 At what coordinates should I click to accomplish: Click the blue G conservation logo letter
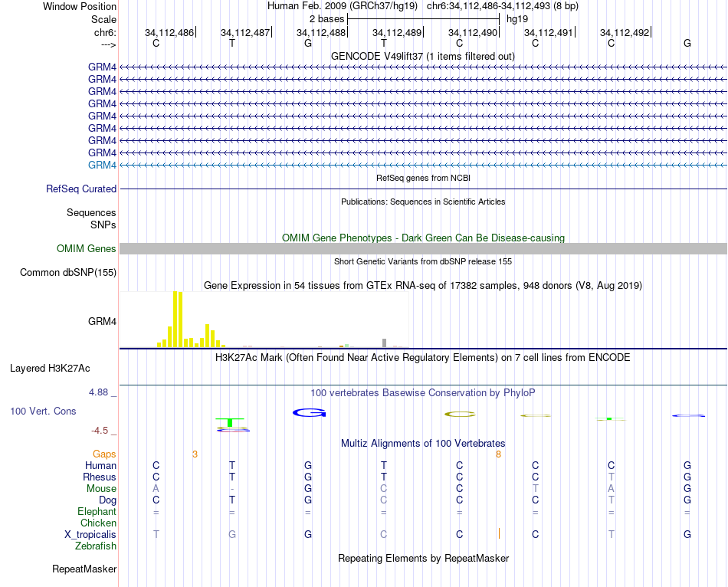click(x=310, y=412)
